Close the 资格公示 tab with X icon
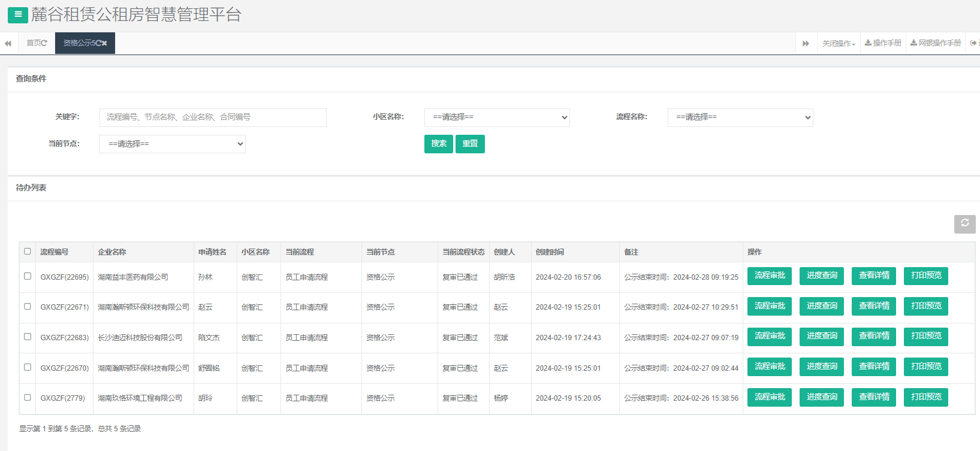The image size is (980, 451). [104, 43]
